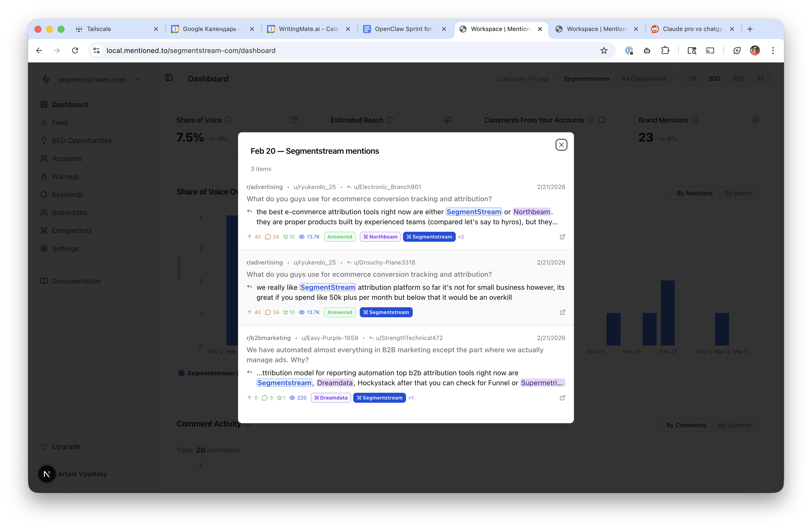Image resolution: width=812 pixels, height=530 pixels.
Task: Expand the +1 tag on the b2bmarketing mention
Action: coord(411,397)
